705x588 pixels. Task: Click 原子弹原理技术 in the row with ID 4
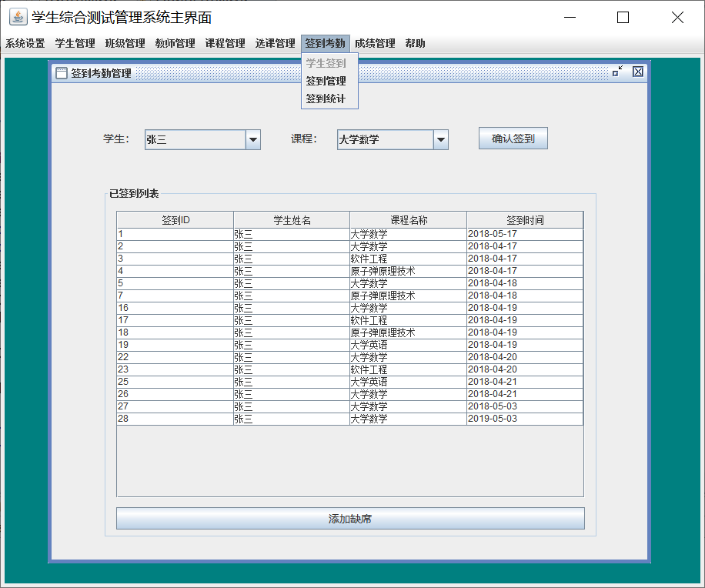pos(383,271)
